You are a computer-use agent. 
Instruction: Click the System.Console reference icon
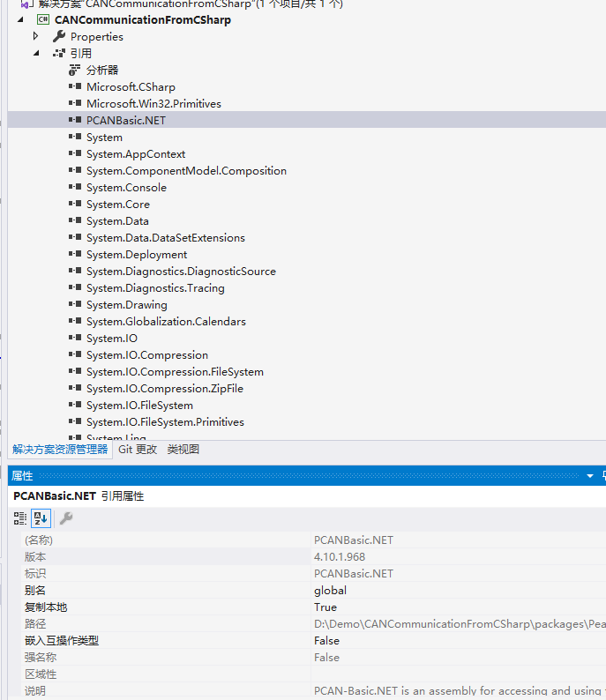[75, 187]
